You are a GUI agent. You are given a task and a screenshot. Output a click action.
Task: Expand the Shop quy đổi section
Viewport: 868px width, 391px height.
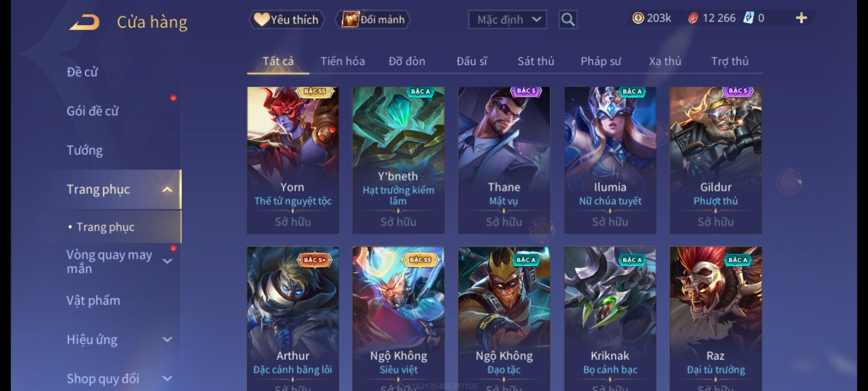(167, 379)
